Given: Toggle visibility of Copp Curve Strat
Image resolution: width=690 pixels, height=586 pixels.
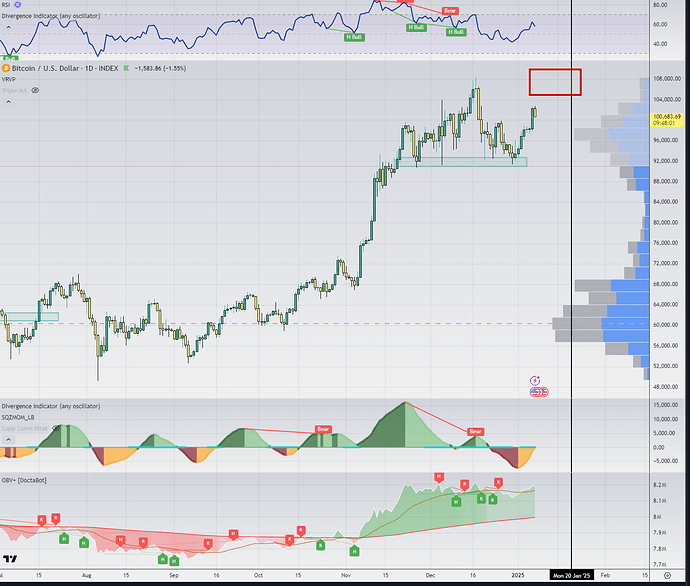Looking at the screenshot, I should coord(56,428).
